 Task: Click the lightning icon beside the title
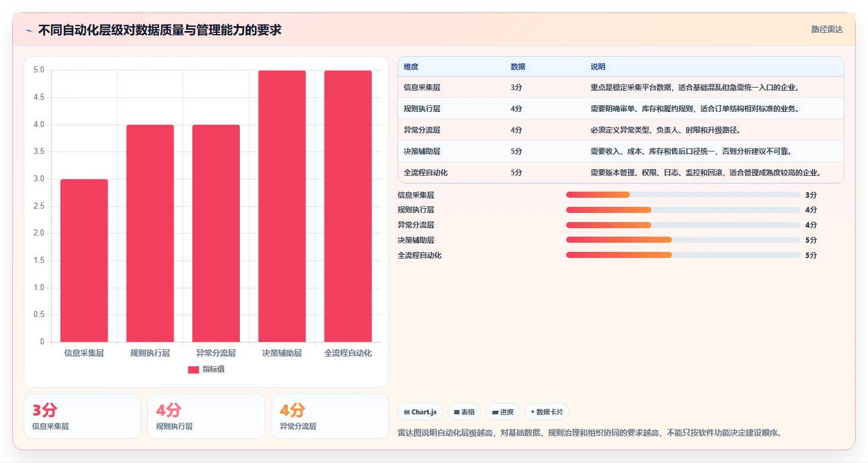[x=29, y=30]
